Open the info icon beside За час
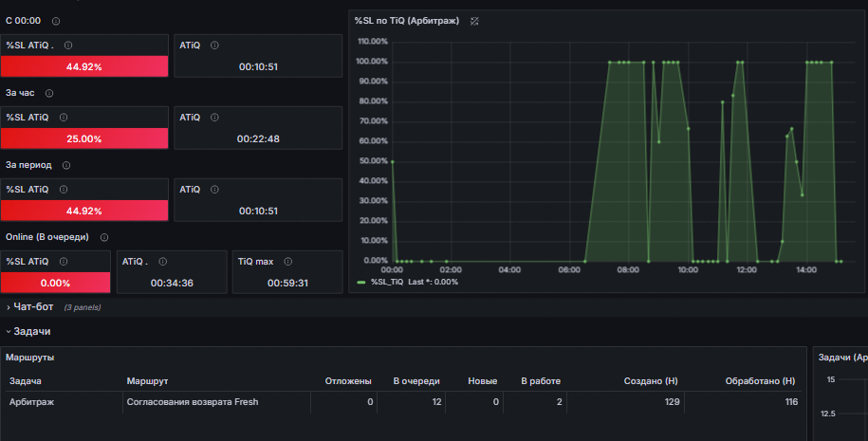 click(x=49, y=93)
